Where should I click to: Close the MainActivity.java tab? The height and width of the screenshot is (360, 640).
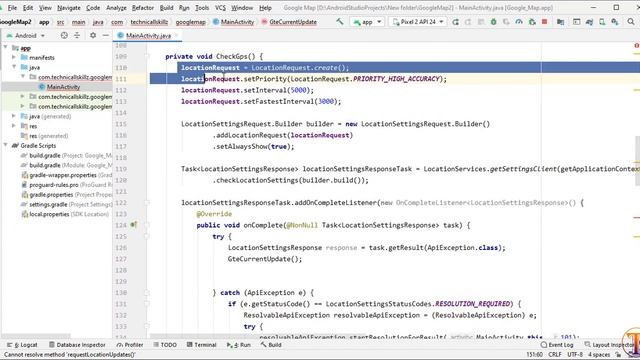(176, 36)
